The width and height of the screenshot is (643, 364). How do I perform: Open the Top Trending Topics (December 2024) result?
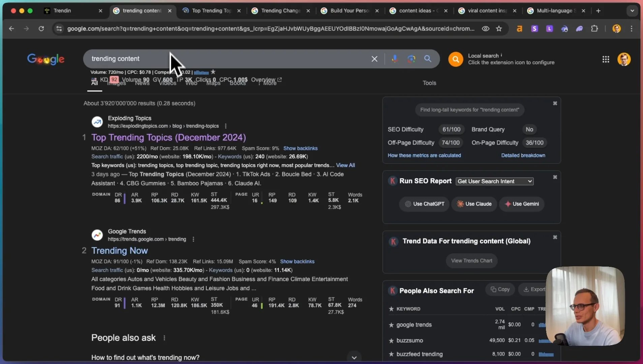tap(169, 138)
